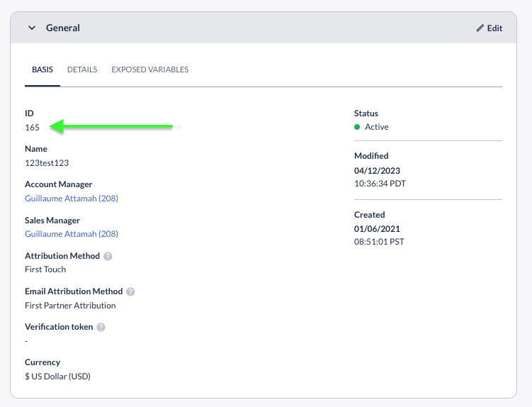Click the name value 123test123

click(x=47, y=163)
